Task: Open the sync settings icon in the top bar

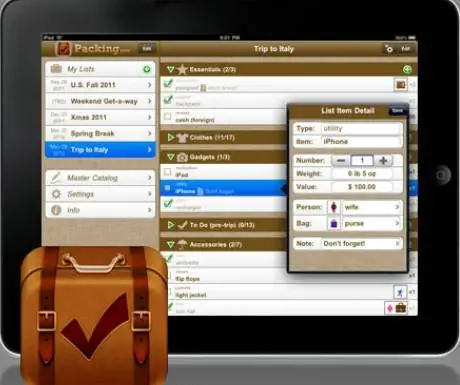Action: 389,49
